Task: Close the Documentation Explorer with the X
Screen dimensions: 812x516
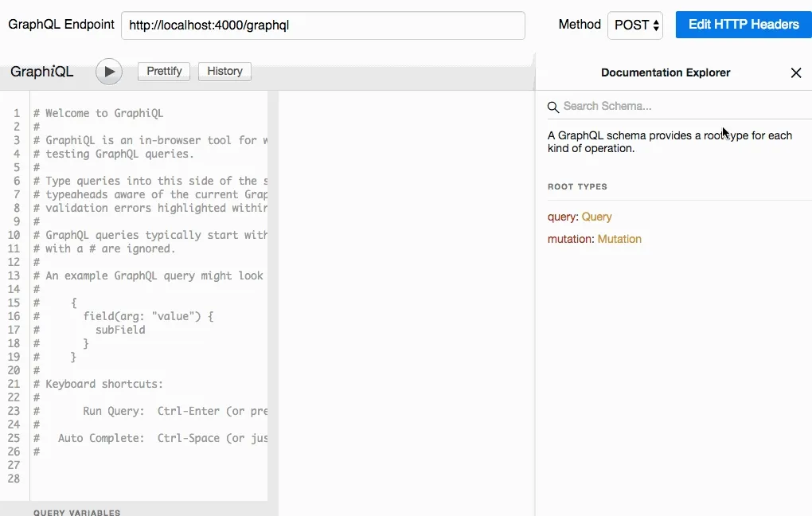Action: [x=795, y=72]
